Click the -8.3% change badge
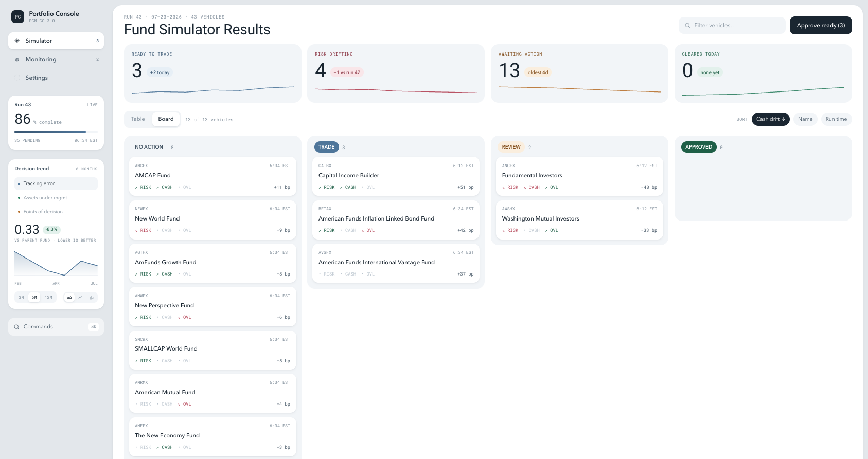The height and width of the screenshot is (459, 868). pos(51,230)
